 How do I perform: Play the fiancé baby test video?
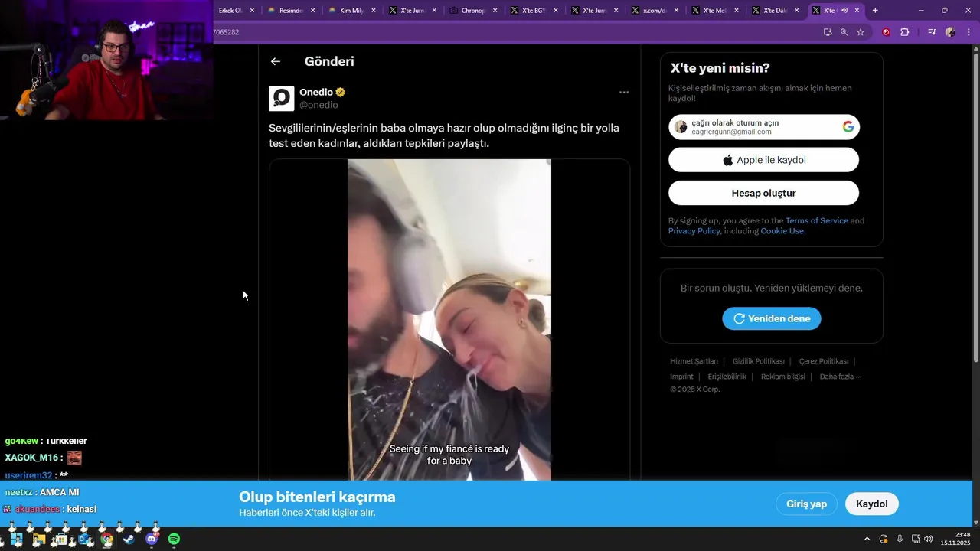(449, 320)
